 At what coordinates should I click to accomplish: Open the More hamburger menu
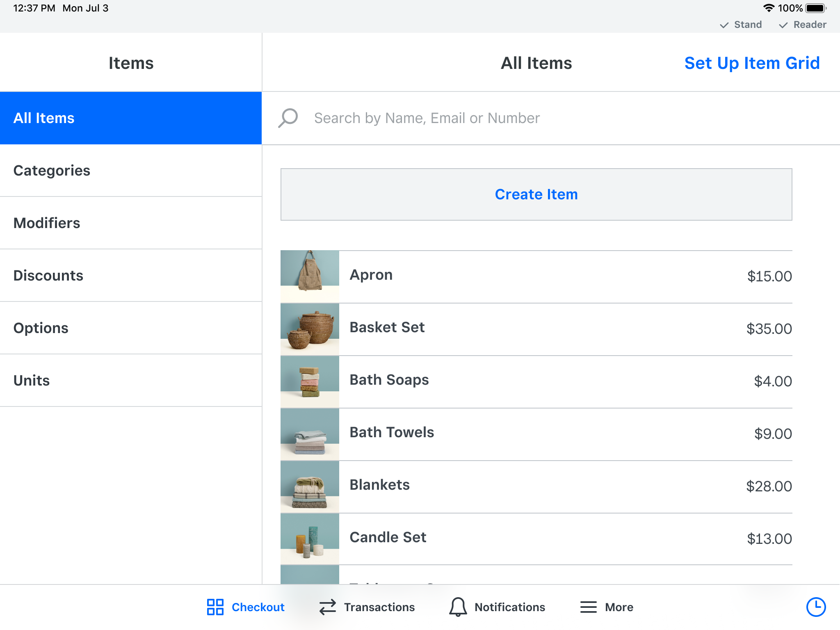[x=588, y=607]
